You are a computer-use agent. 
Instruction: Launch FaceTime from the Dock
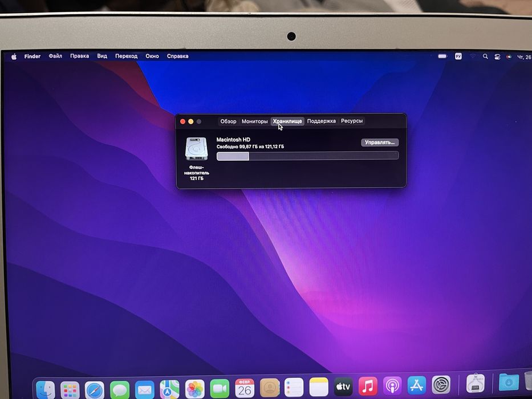(x=220, y=389)
